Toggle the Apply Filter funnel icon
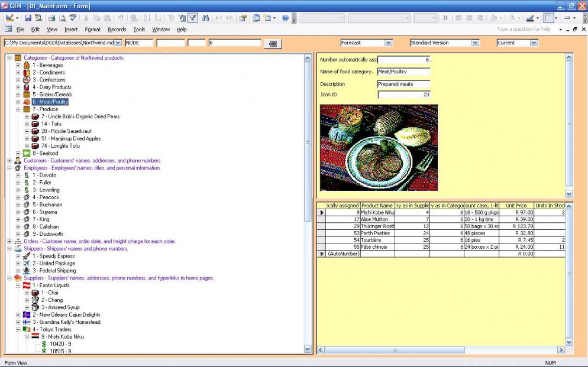 (x=193, y=18)
